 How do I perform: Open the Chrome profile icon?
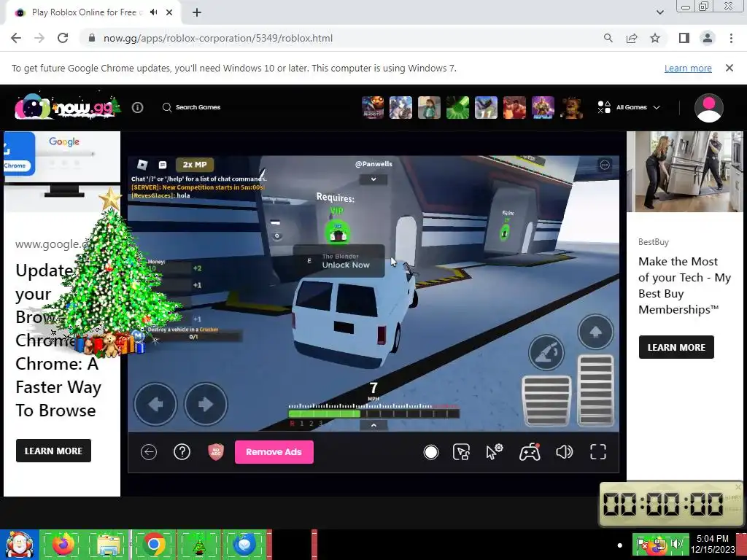click(x=708, y=38)
